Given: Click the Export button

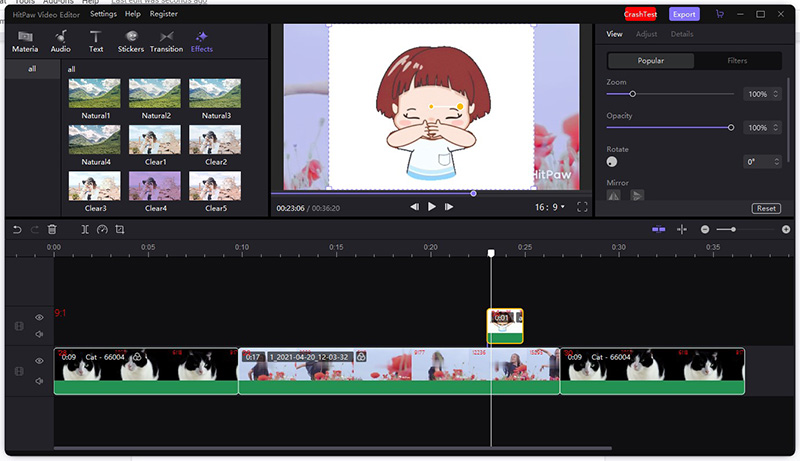Looking at the screenshot, I should [684, 14].
